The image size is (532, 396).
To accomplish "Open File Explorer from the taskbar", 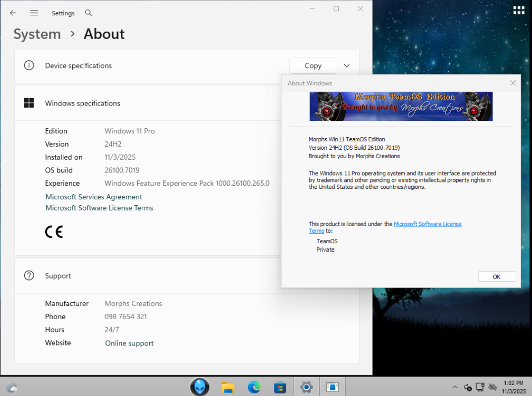I will (228, 387).
